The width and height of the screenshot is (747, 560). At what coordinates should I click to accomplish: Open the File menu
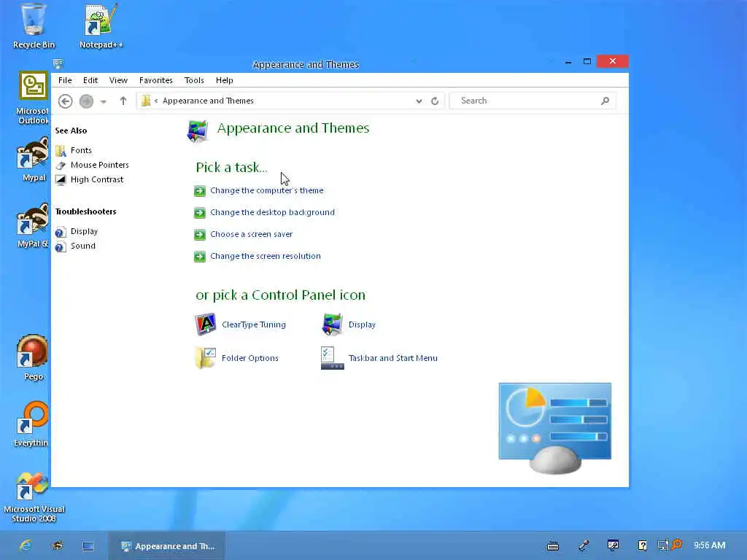tap(65, 80)
